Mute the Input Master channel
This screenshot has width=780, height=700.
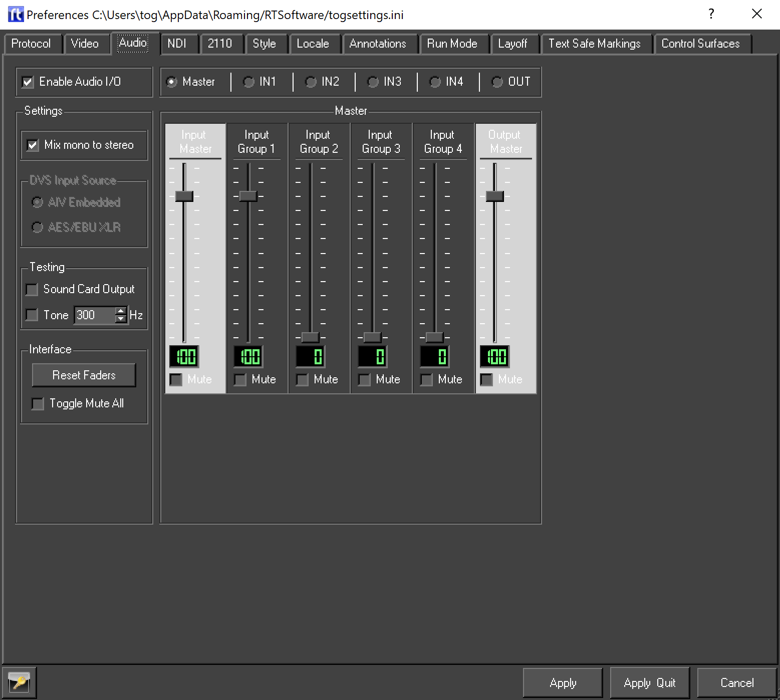point(176,380)
